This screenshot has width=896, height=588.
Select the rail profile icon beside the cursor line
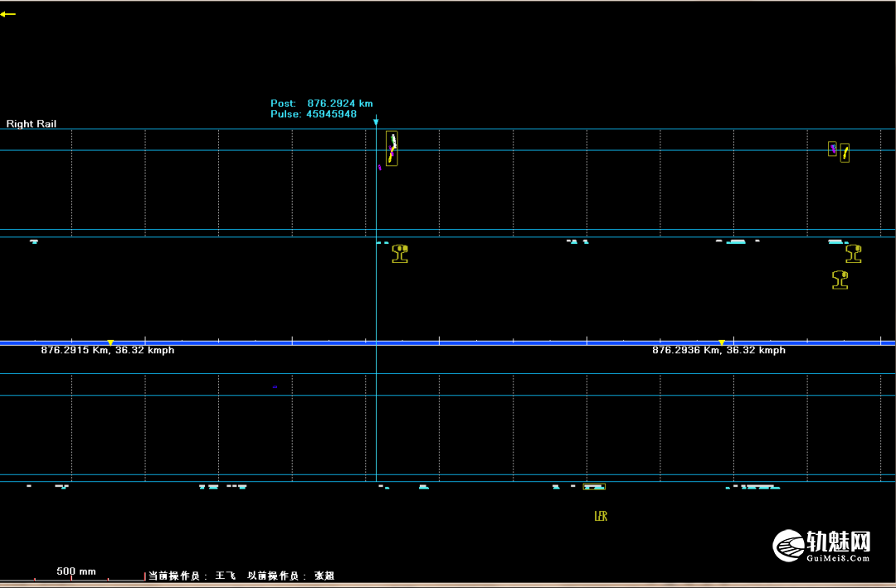400,254
